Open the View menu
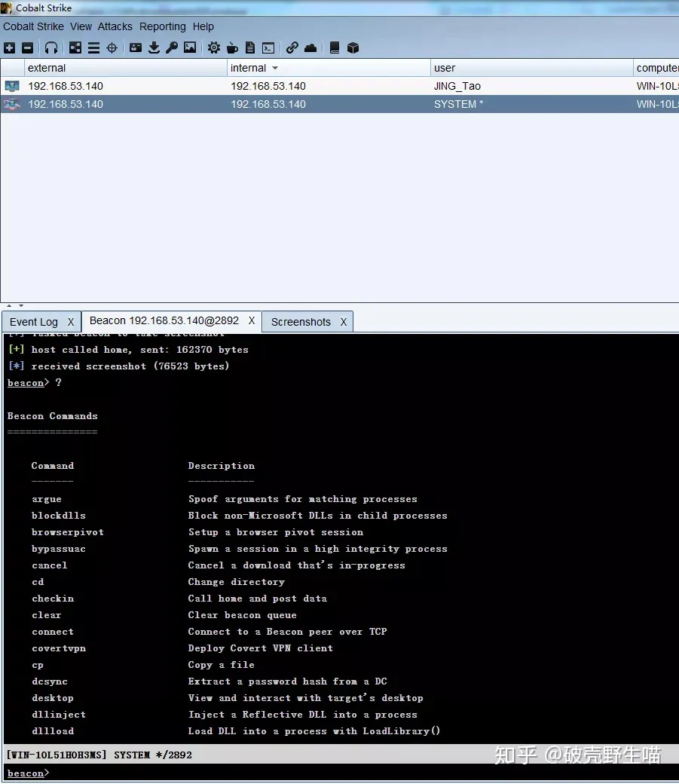This screenshot has width=679, height=784. pyautogui.click(x=81, y=26)
